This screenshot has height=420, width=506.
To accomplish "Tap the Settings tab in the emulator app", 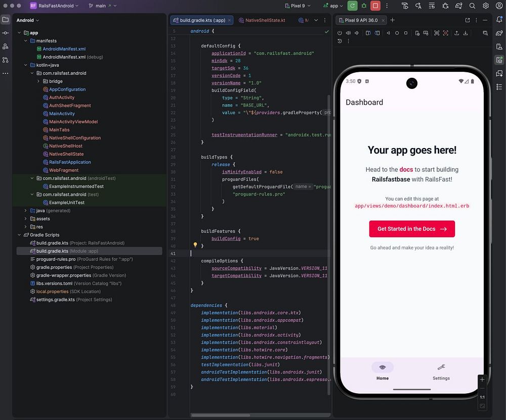I will 441,371.
